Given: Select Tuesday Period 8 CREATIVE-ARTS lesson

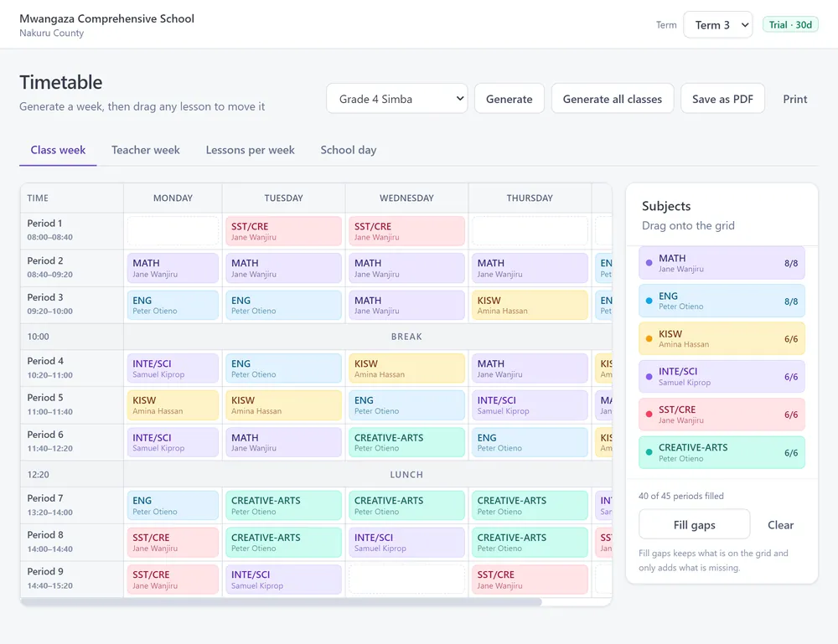Looking at the screenshot, I should click(283, 542).
